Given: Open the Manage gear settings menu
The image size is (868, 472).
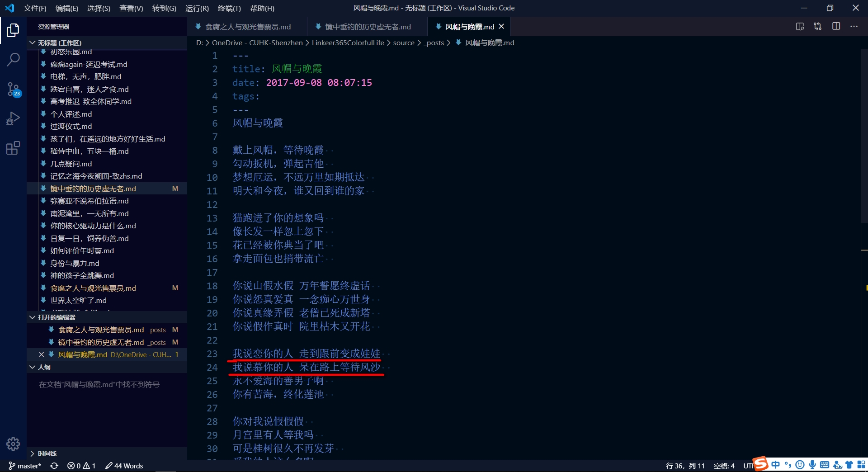Looking at the screenshot, I should pyautogui.click(x=13, y=444).
